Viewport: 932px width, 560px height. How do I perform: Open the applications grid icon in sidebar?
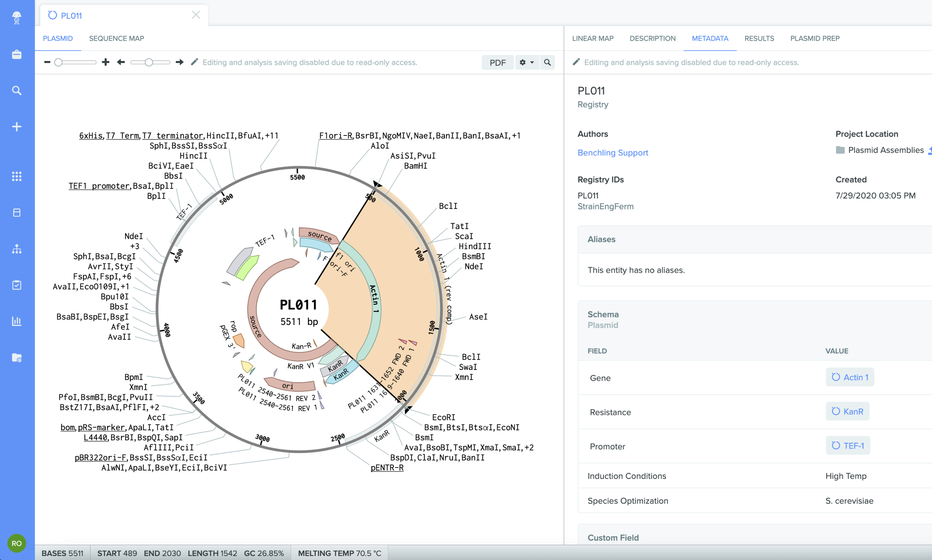point(17,176)
